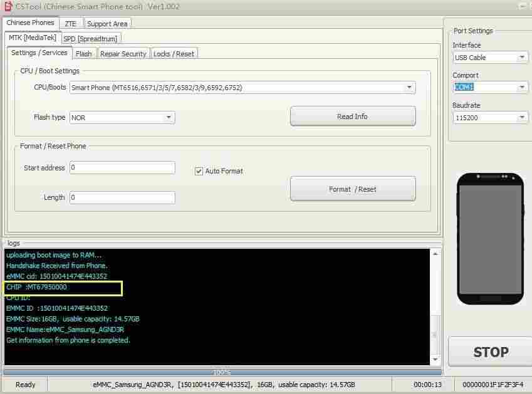Click the CHIP :MT67950000 log line
This screenshot has height=394, width=532.
coord(36,287)
